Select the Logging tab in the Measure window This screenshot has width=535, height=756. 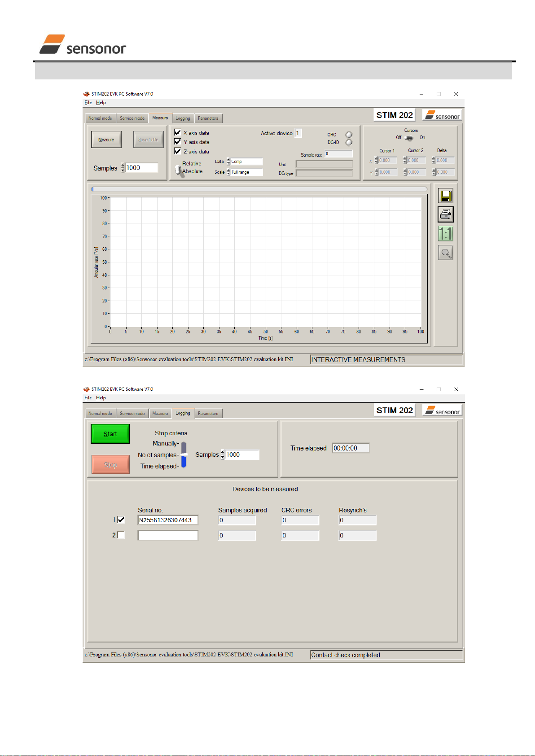(x=183, y=118)
